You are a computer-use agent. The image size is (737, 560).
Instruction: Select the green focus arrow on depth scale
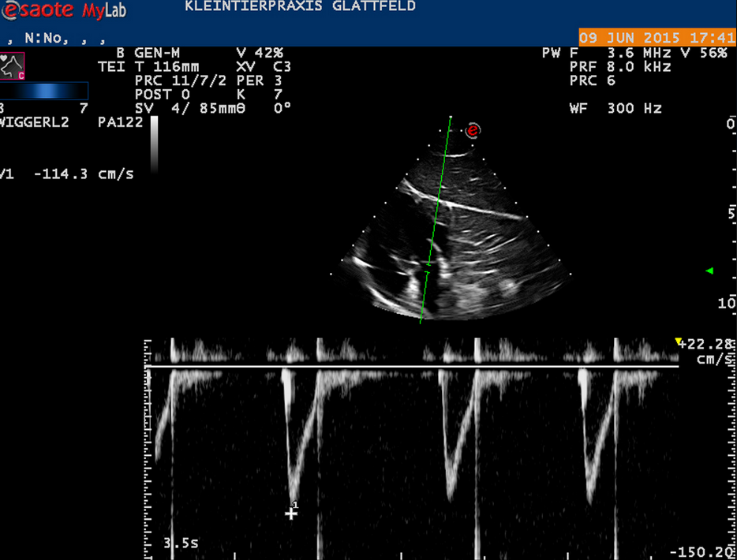point(709,271)
